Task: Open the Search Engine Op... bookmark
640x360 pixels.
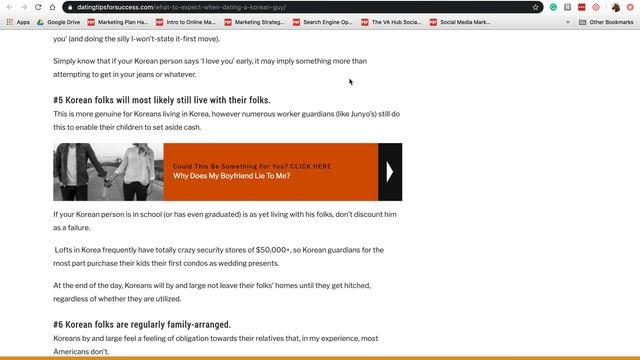Action: click(322, 22)
